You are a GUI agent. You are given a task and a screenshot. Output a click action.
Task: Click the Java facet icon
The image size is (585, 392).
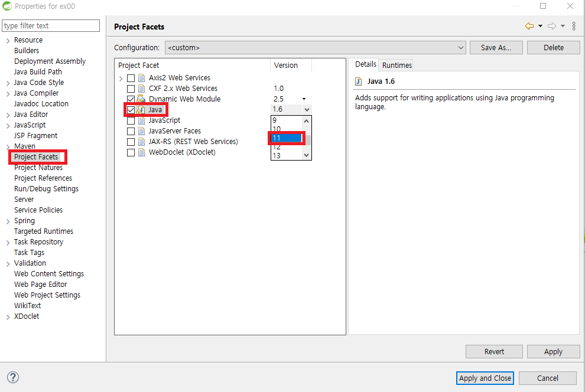[x=141, y=110]
